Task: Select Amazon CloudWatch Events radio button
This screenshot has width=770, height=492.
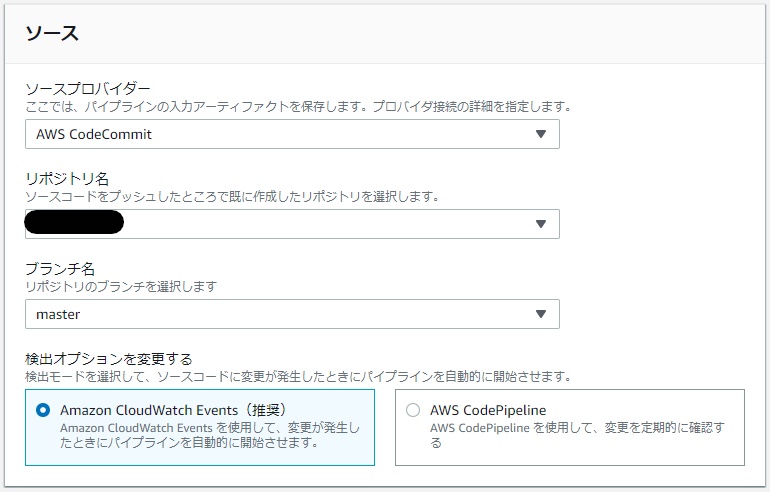Action: tap(43, 410)
